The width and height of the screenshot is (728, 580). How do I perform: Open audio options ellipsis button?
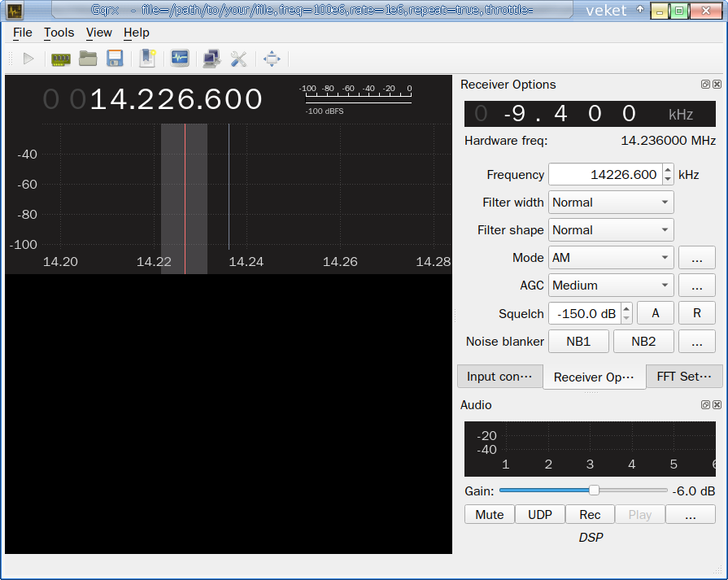691,515
